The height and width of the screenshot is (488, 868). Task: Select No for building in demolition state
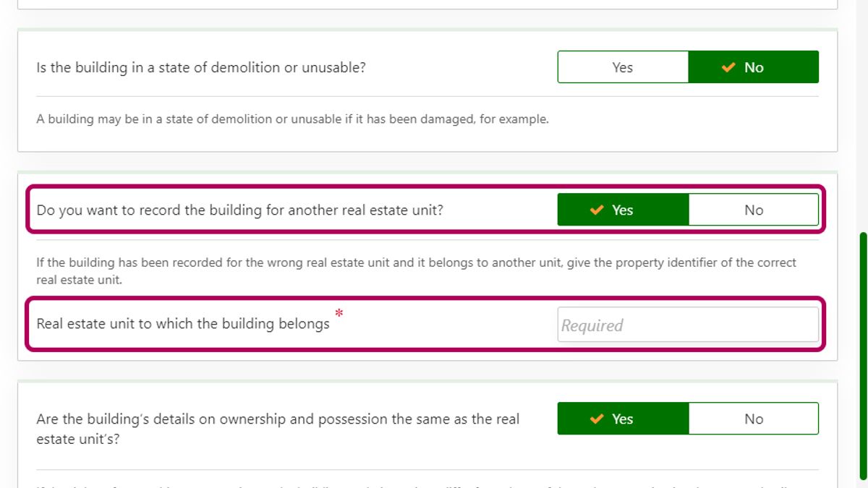point(753,67)
